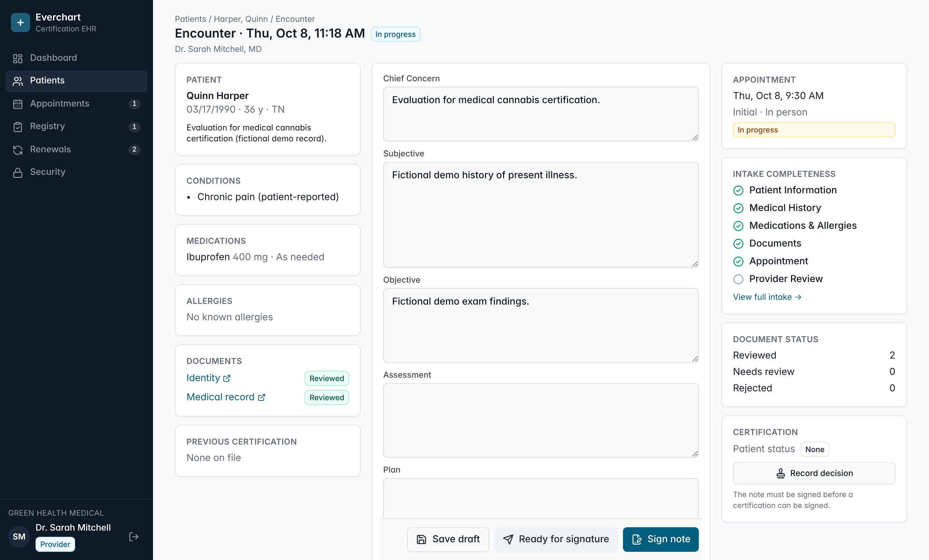Click the Harper, Quinn breadcrumb link
The height and width of the screenshot is (560, 929).
tap(241, 19)
